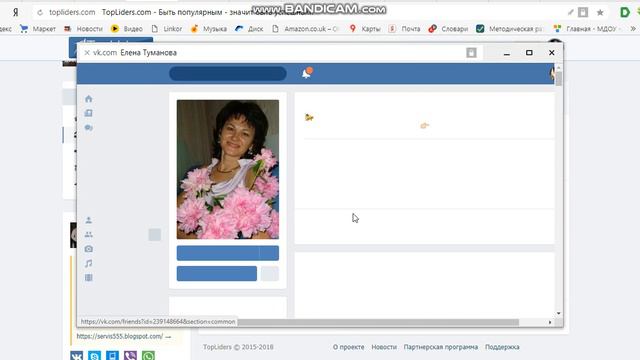Click the Skype social icon at page bottom
This screenshot has height=360, width=640.
[x=94, y=356]
